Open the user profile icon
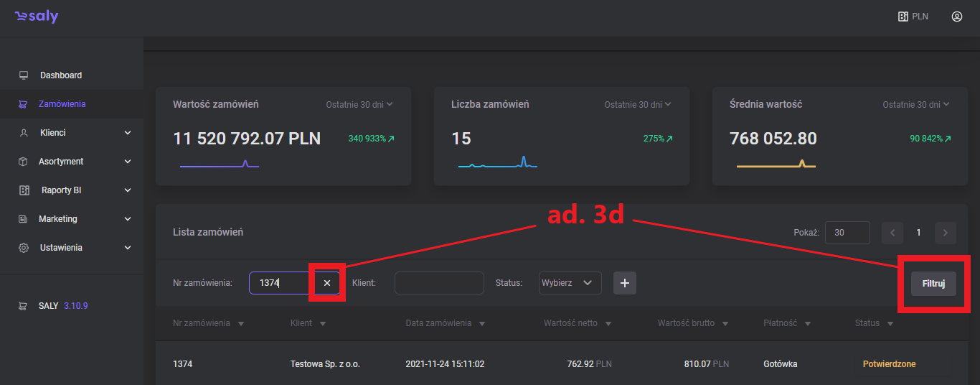This screenshot has height=385, width=980. [956, 17]
